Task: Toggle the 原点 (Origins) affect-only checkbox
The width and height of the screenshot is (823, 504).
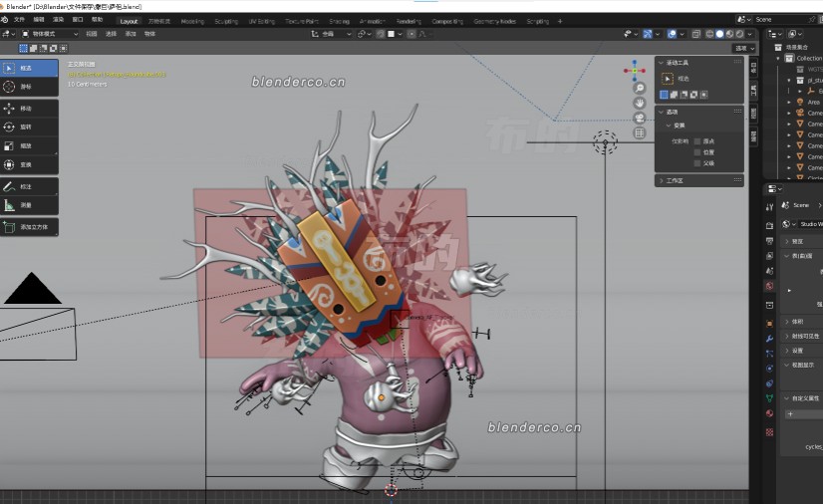Action: [697, 141]
